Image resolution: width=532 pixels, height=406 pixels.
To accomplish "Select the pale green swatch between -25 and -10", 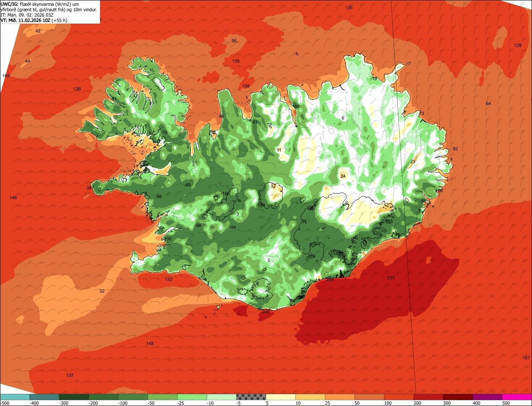I will (192, 397).
